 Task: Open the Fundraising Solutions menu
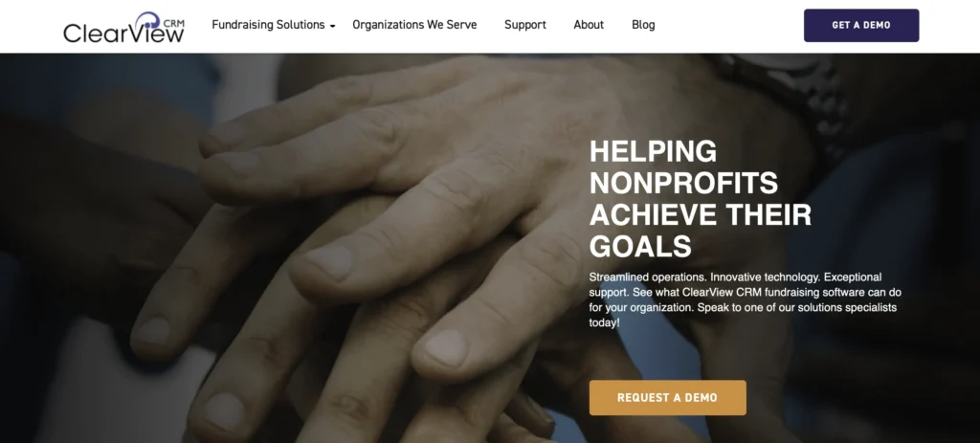268,25
